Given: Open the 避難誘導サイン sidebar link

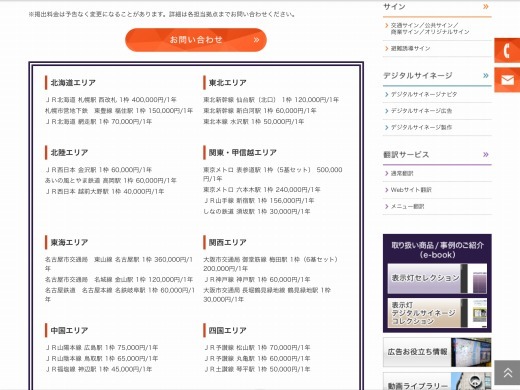Looking at the screenshot, I should tap(410, 49).
